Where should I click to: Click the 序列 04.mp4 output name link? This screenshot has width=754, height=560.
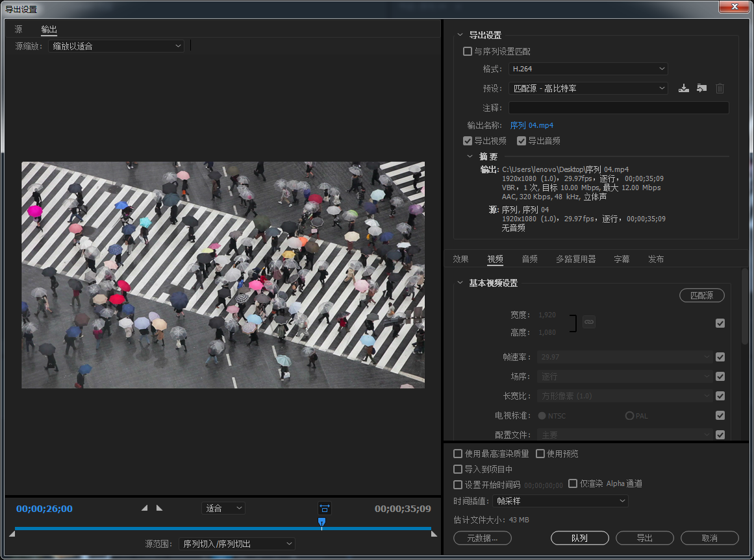[x=532, y=125]
